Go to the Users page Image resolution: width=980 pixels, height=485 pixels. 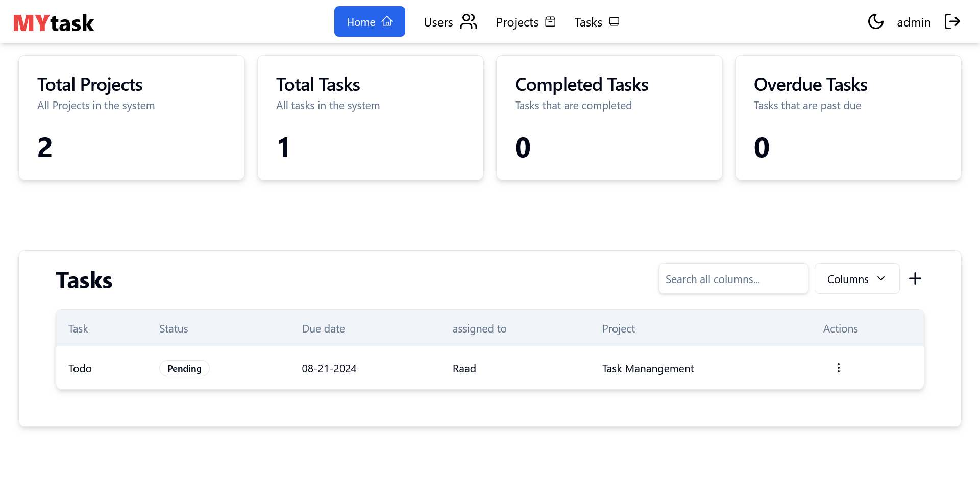(450, 22)
